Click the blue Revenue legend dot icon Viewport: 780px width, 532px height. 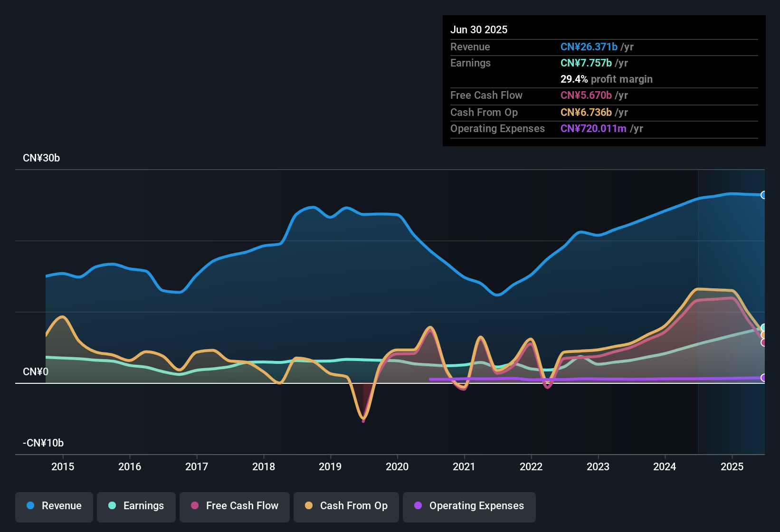(30, 506)
